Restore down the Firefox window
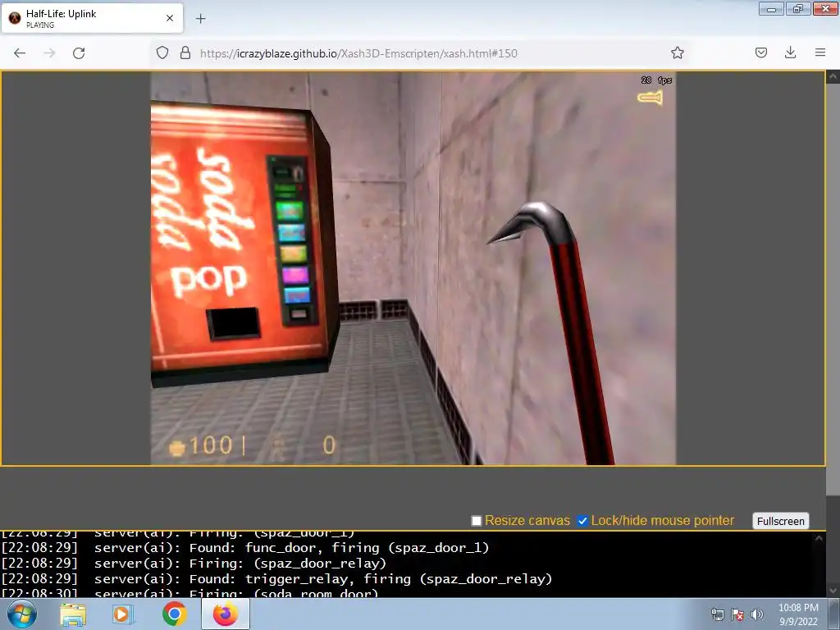This screenshot has height=630, width=840. tap(797, 8)
